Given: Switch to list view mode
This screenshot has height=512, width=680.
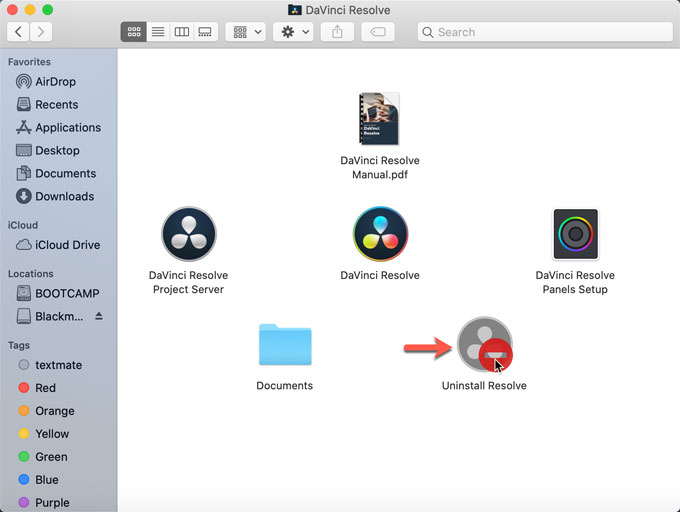Looking at the screenshot, I should click(x=157, y=32).
